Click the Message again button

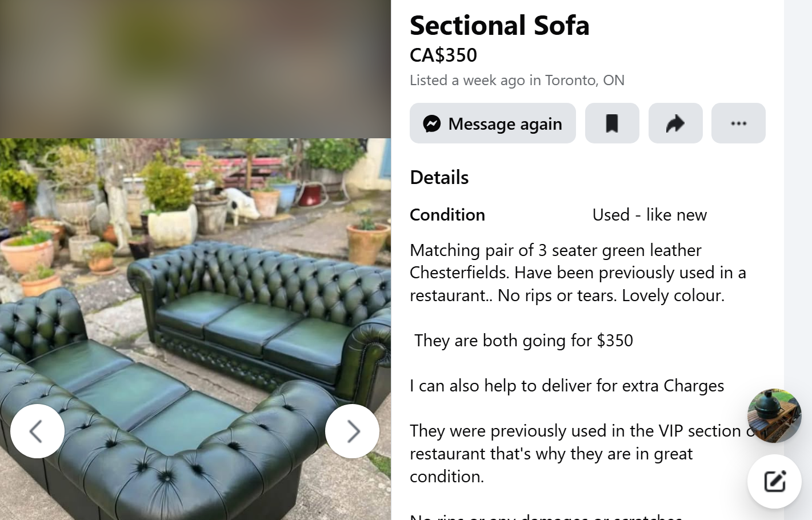click(x=492, y=123)
